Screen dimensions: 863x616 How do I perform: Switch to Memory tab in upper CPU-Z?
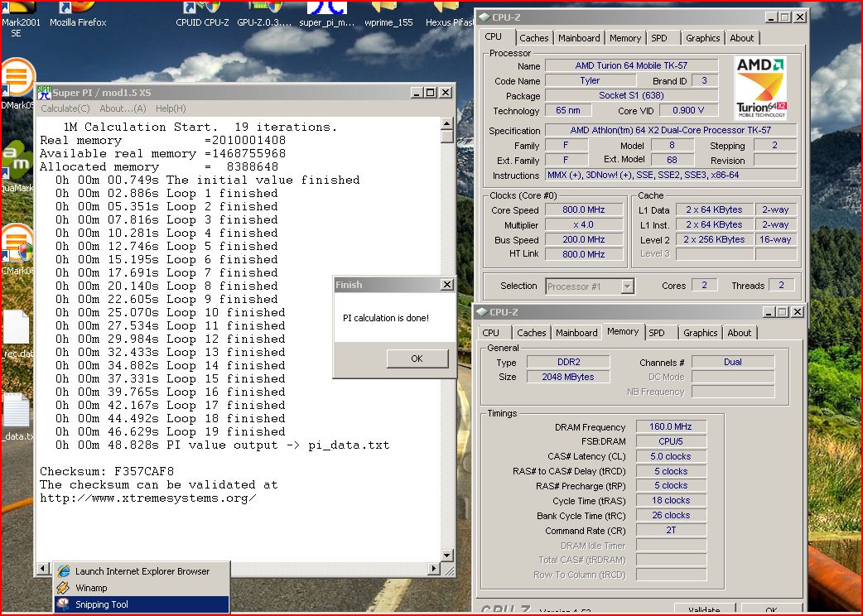pyautogui.click(x=625, y=38)
